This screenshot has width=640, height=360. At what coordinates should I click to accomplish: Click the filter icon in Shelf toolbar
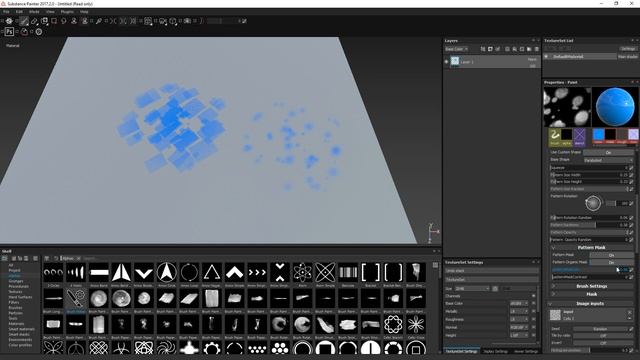click(x=47, y=258)
